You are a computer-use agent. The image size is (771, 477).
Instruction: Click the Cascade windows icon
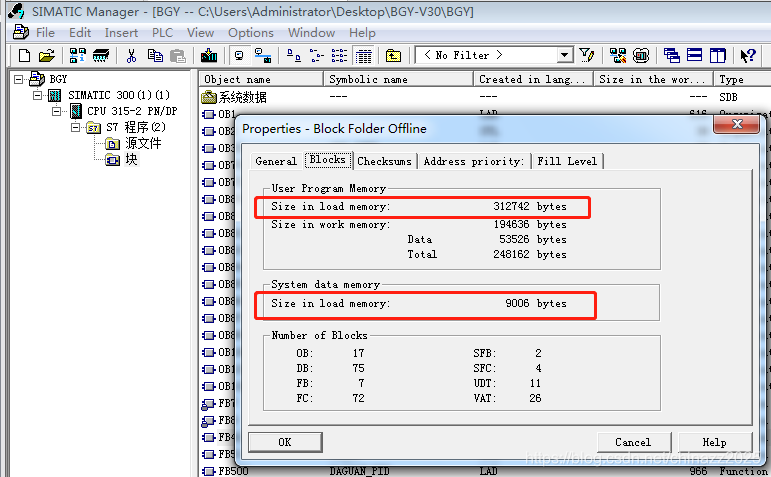click(672, 56)
